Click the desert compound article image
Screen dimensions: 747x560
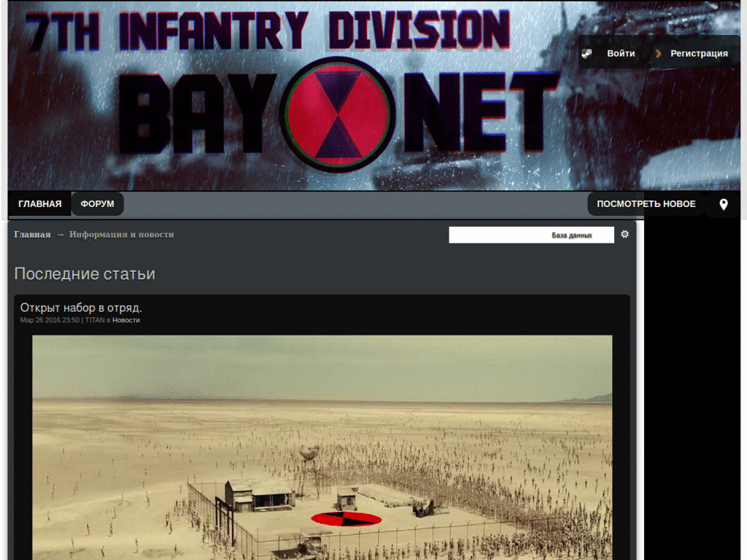click(322, 448)
